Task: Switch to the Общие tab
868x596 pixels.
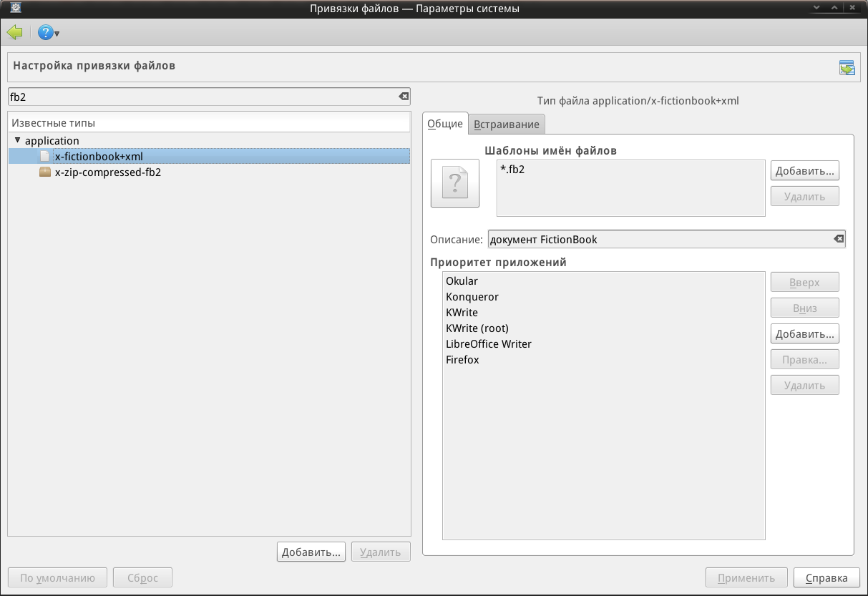Action: (x=445, y=124)
